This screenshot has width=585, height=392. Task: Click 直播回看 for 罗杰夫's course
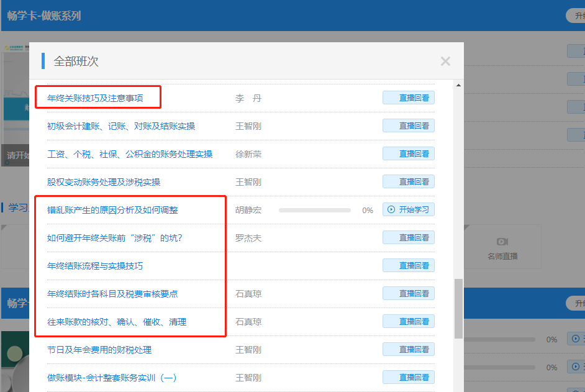click(408, 237)
